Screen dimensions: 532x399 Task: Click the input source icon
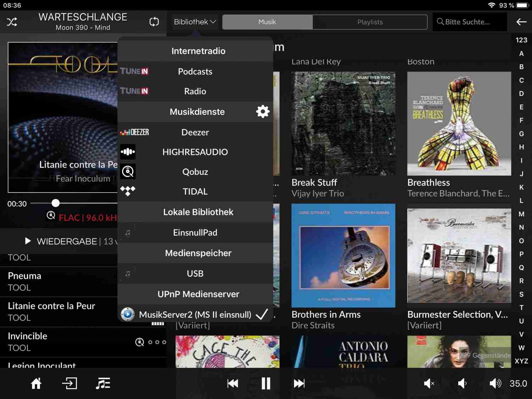[70, 383]
